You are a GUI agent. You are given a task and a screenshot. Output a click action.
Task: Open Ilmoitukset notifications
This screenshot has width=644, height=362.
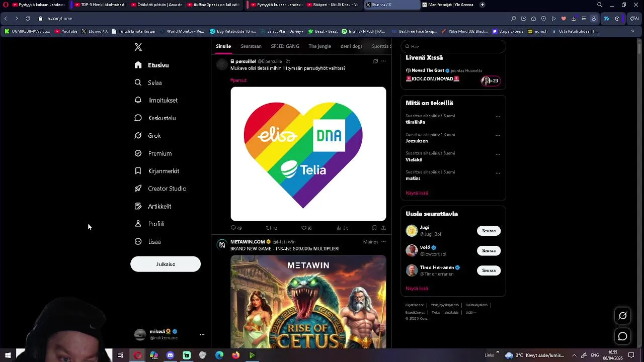coord(156,101)
